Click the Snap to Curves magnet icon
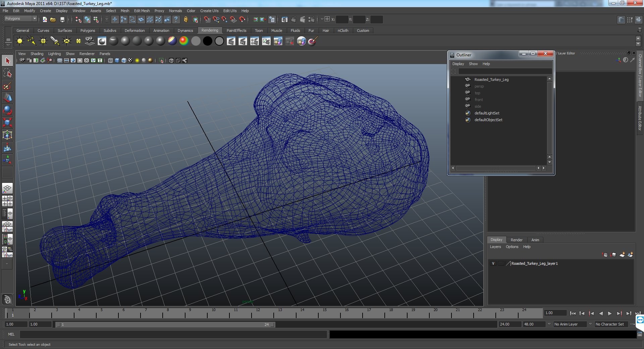 click(216, 19)
